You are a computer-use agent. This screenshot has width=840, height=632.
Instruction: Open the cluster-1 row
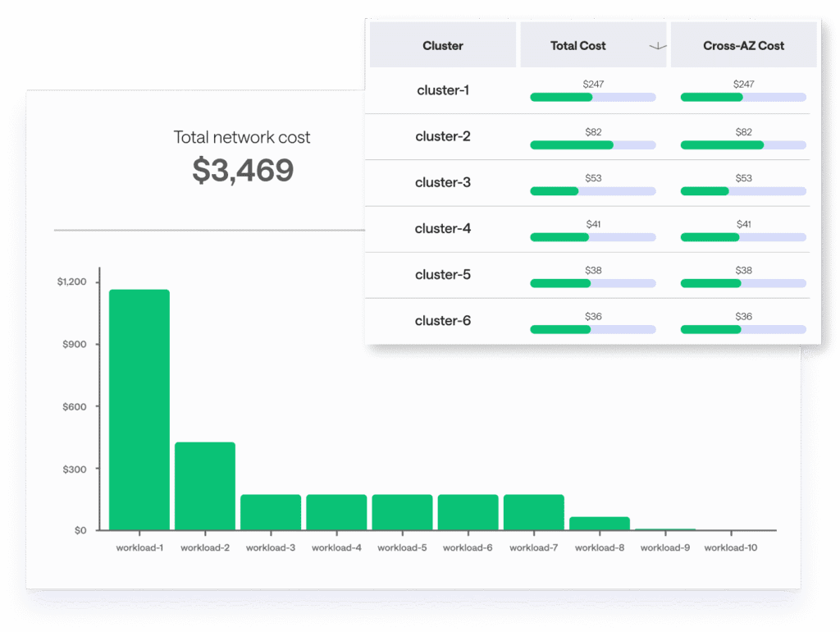443,90
